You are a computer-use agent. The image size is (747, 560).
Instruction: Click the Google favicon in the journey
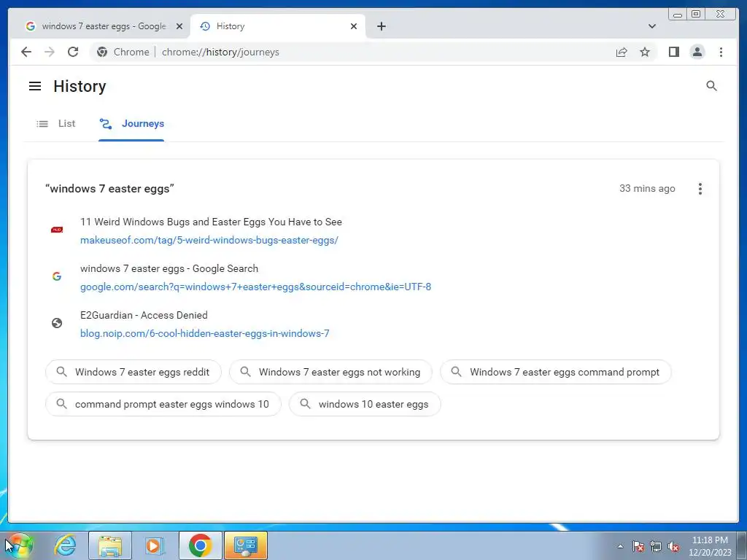(x=57, y=276)
